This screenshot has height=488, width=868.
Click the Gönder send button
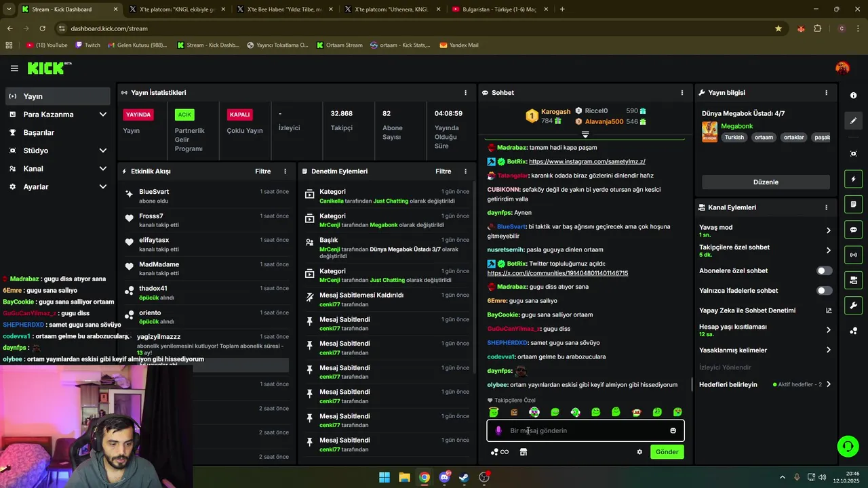point(667,452)
